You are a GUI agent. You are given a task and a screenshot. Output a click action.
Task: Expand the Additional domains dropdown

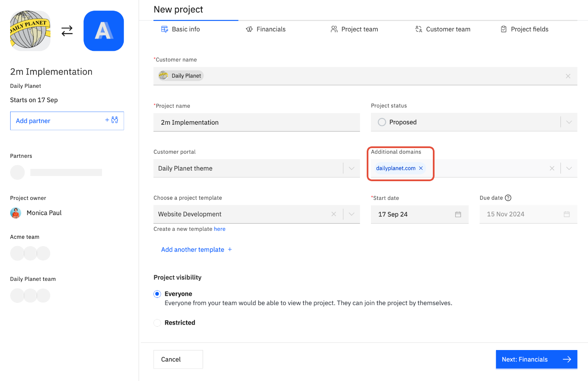569,168
